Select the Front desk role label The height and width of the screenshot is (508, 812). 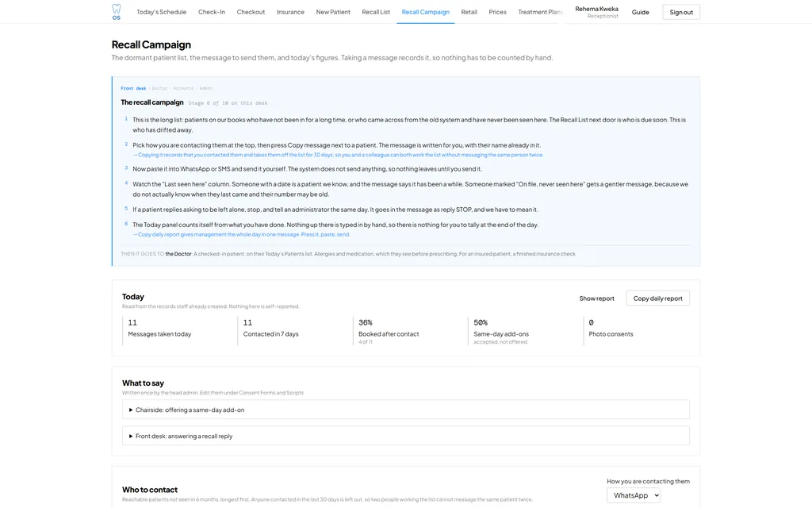click(x=133, y=89)
